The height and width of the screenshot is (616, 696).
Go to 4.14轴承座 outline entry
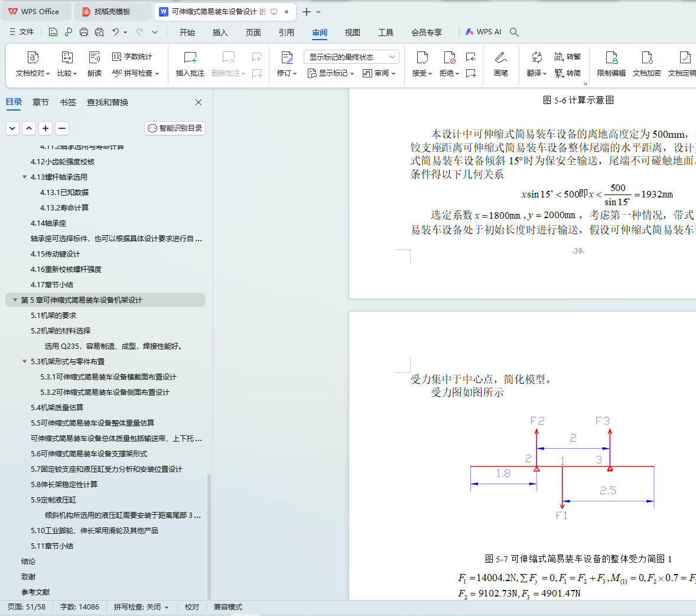click(48, 223)
